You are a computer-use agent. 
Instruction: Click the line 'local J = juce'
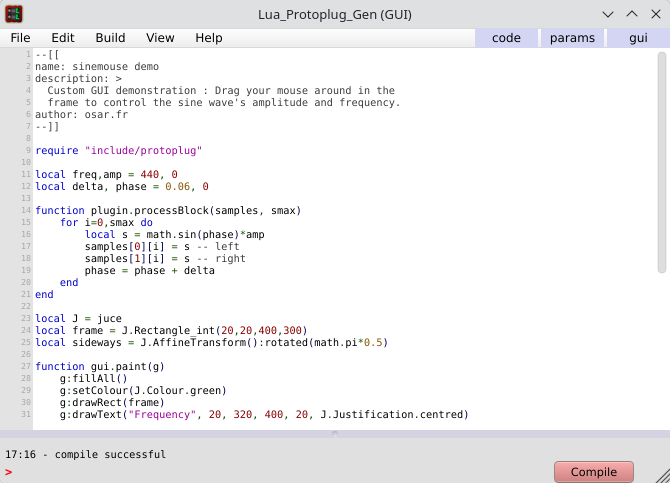(x=78, y=318)
